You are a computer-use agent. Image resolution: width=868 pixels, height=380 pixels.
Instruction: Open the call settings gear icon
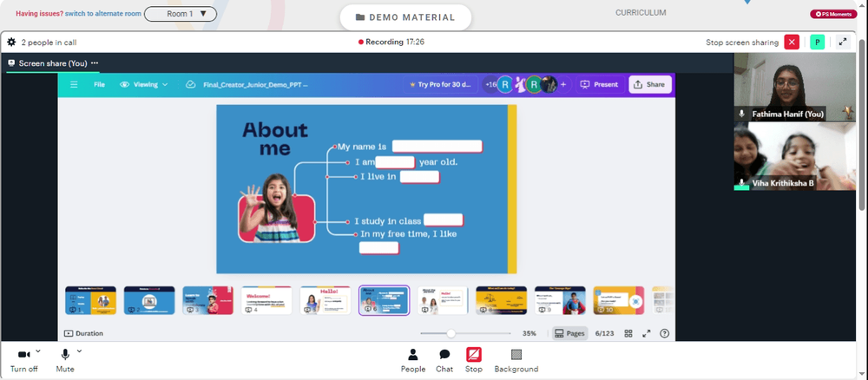(x=11, y=42)
